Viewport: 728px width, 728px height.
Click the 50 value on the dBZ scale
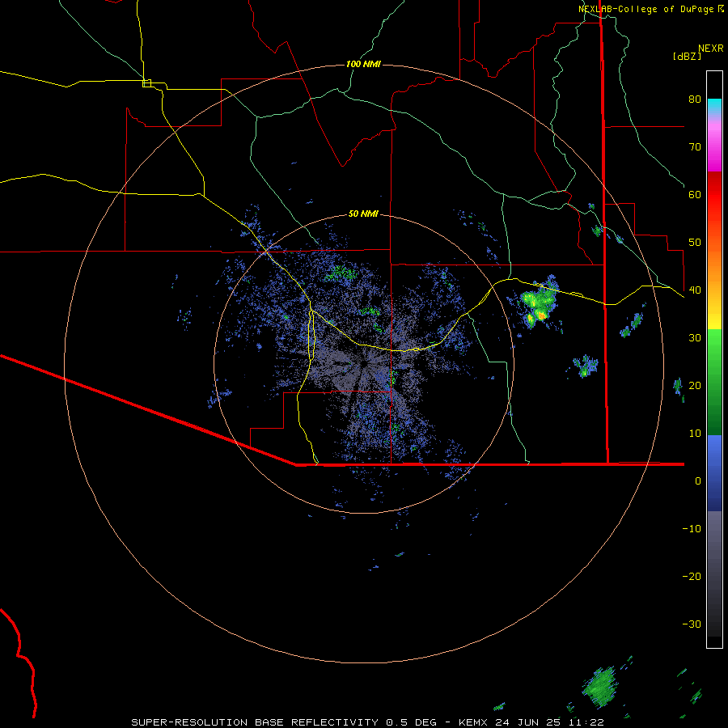tap(695, 243)
